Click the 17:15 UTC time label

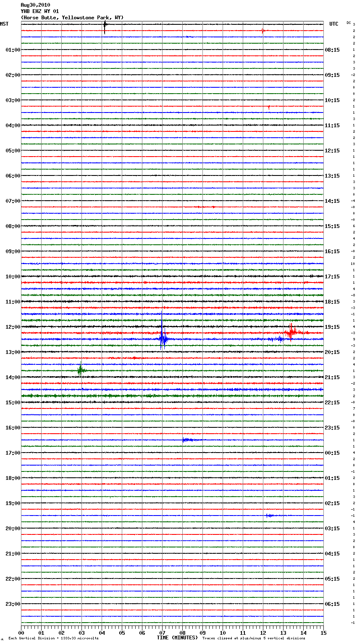tap(332, 277)
